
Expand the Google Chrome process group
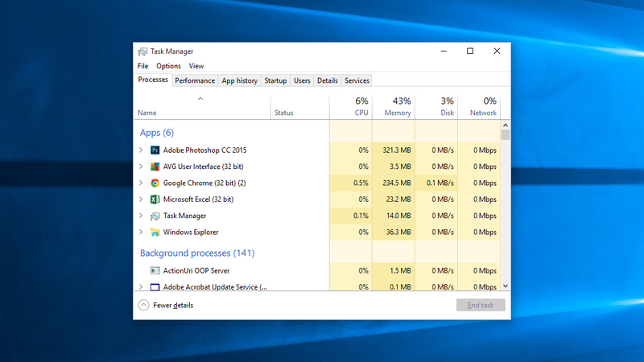click(x=141, y=183)
